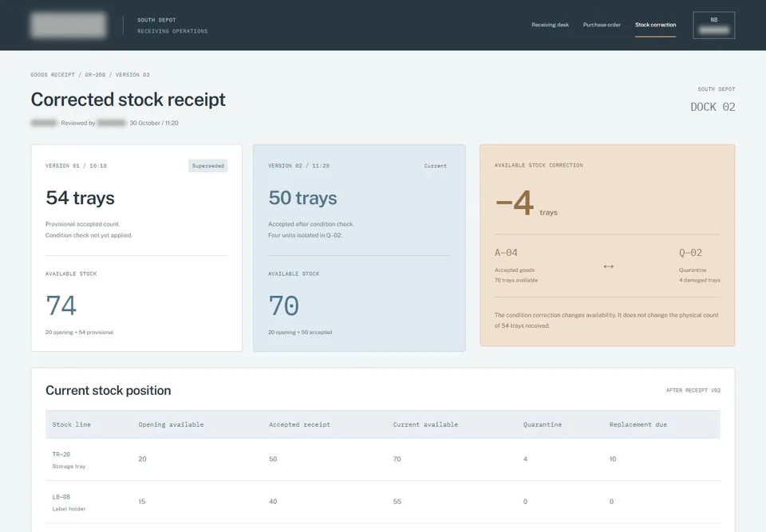Image resolution: width=766 pixels, height=532 pixels.
Task: Click the Superseded badge on Version 01
Action: point(207,166)
